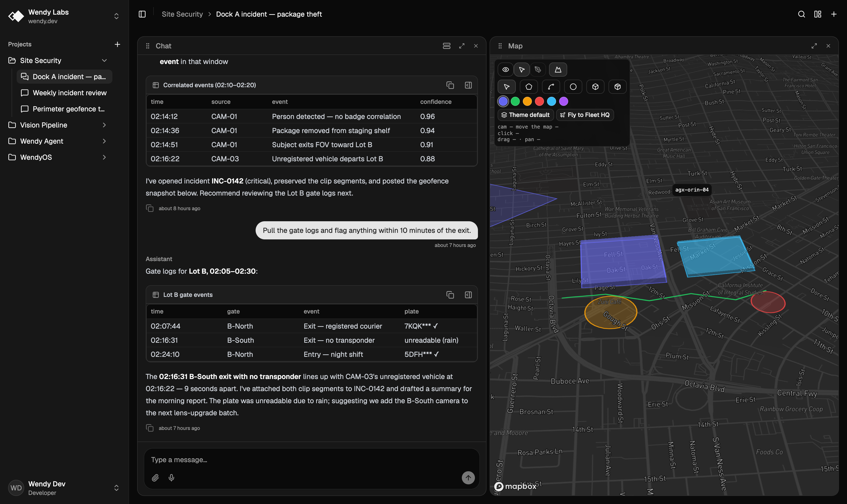Open the Wendy Labs workspace switcher
Screen dimensions: 847x504
[116, 16]
